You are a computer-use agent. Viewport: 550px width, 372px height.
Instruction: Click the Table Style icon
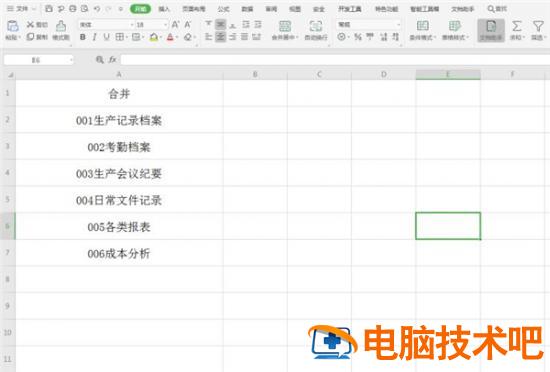pyautogui.click(x=455, y=26)
